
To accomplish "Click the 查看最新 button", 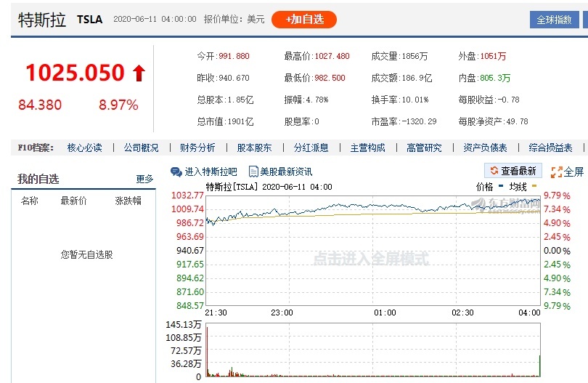I will coord(513,171).
